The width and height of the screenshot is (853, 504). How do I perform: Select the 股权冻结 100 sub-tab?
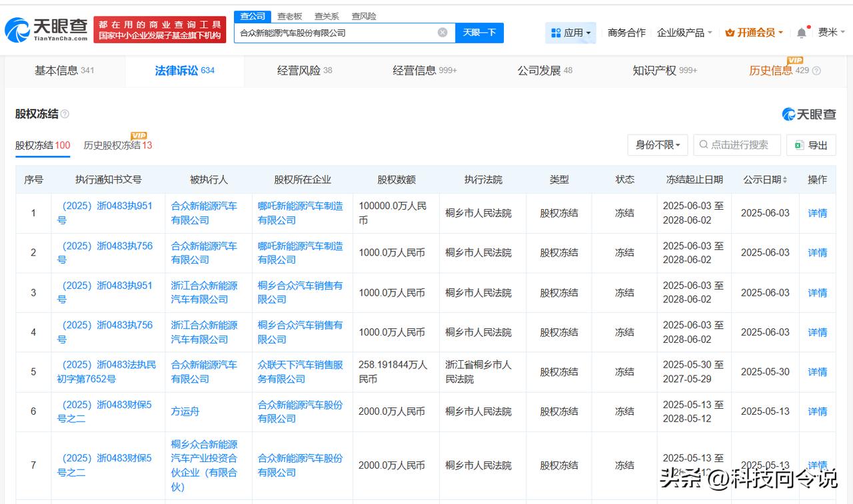pos(43,145)
